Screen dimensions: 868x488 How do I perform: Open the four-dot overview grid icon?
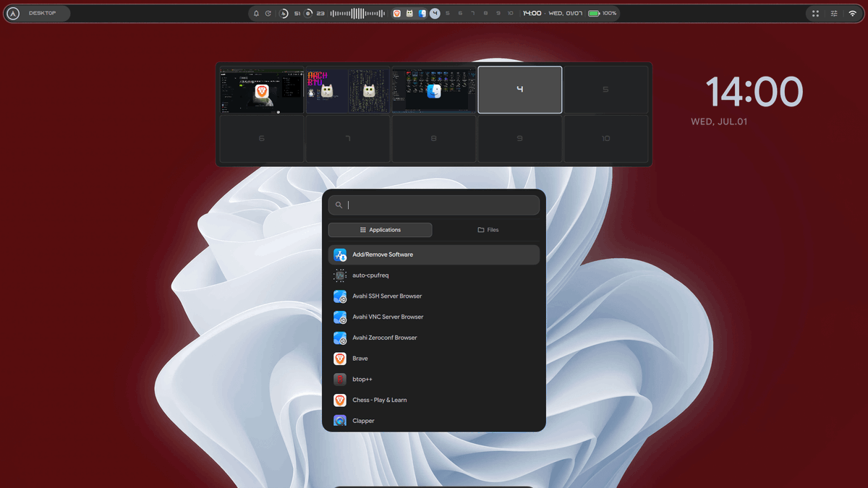tap(815, 13)
